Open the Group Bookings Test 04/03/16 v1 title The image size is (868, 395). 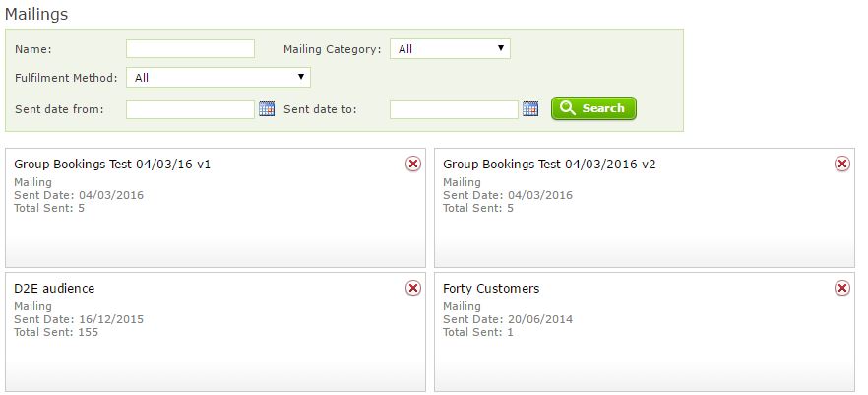coord(112,165)
